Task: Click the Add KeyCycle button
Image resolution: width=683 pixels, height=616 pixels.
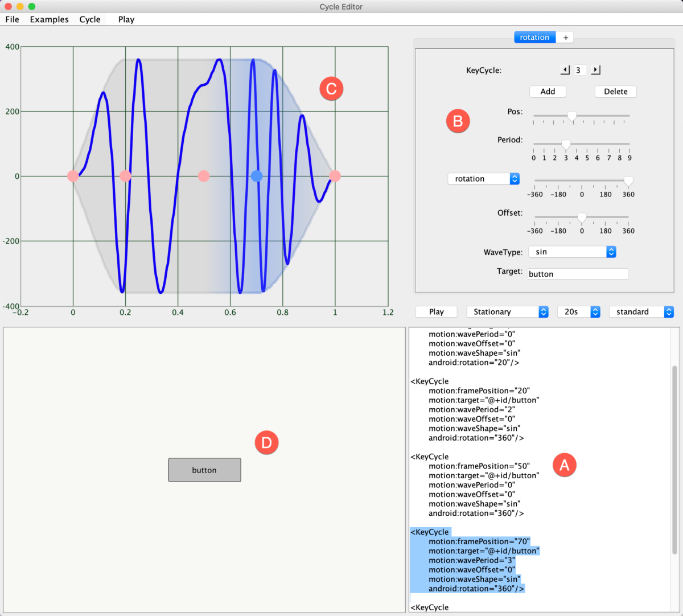Action: tap(547, 91)
